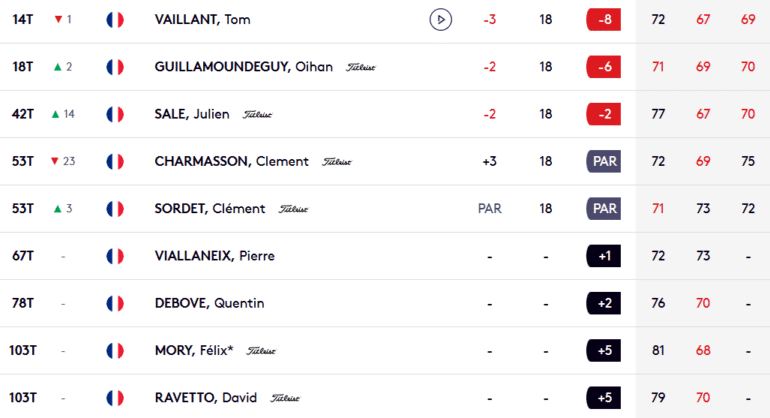Click Ravetto's +5 total score badge
The image size is (770, 418).
point(603,398)
